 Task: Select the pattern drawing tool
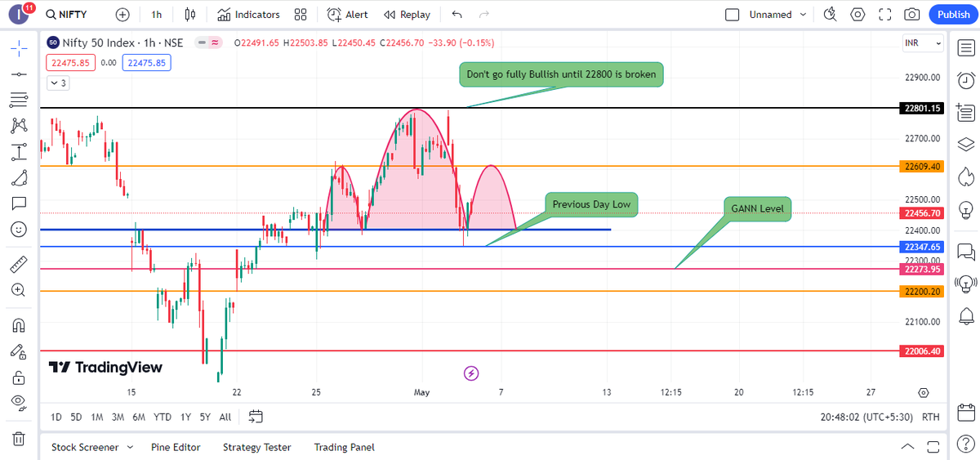pyautogui.click(x=19, y=126)
